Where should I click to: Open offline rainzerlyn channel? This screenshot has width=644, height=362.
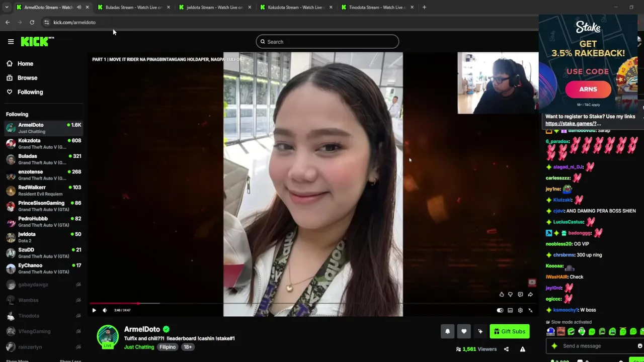(43, 347)
